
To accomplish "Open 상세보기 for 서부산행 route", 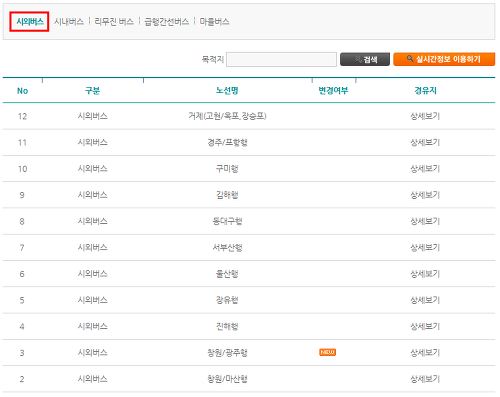I will (425, 247).
